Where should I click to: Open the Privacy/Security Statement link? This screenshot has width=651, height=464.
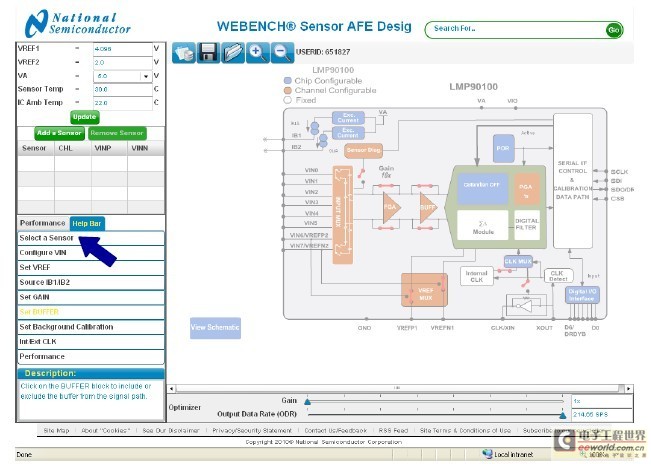[252, 431]
